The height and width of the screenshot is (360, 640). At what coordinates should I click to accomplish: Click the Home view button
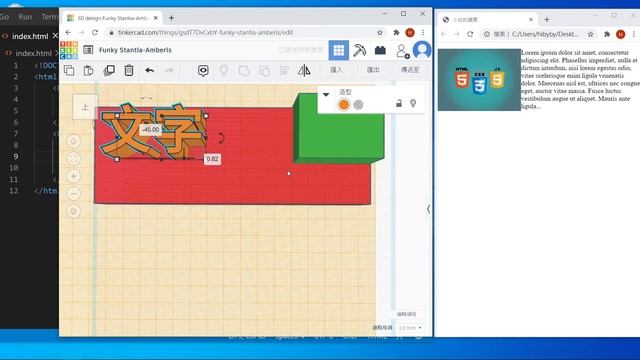(73, 141)
